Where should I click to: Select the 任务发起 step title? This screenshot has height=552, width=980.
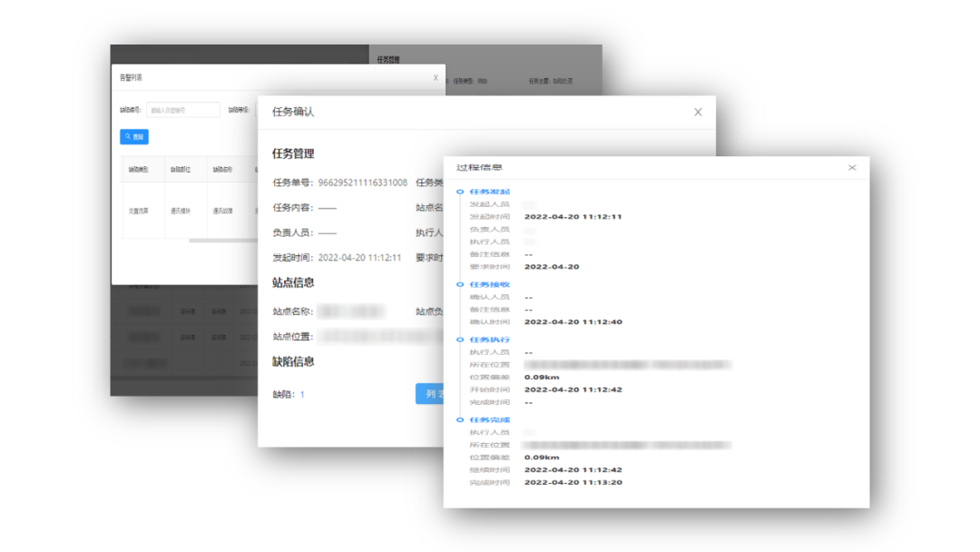(x=489, y=192)
